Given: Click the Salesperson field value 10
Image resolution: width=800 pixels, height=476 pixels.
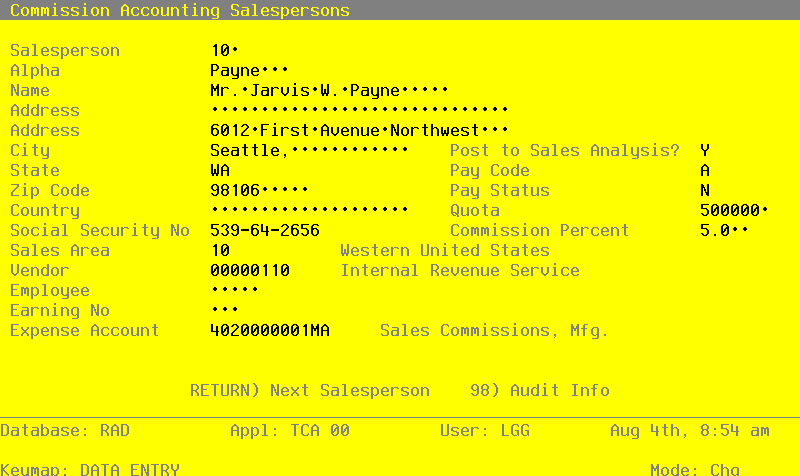Looking at the screenshot, I should pyautogui.click(x=224, y=51).
